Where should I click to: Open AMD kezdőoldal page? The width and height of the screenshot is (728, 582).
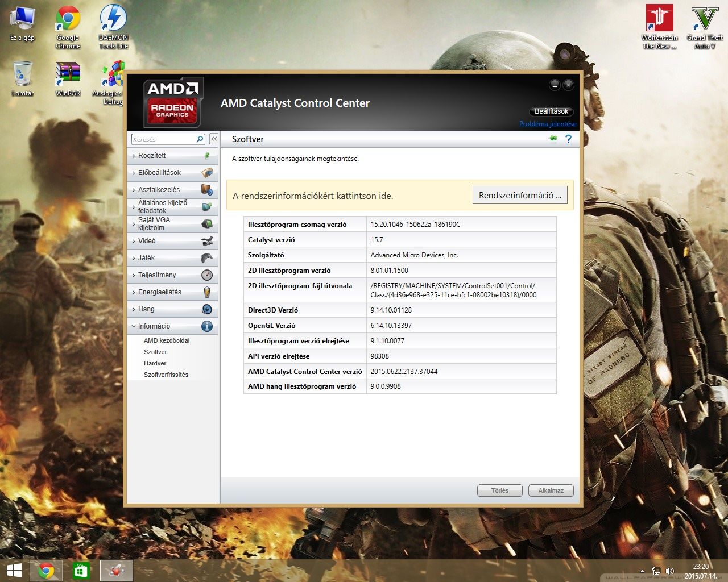(x=167, y=340)
